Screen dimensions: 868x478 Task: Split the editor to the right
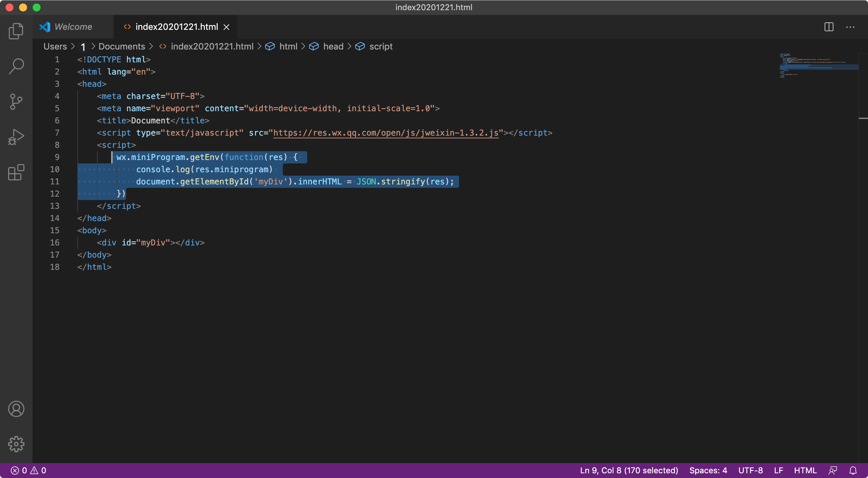click(x=829, y=27)
